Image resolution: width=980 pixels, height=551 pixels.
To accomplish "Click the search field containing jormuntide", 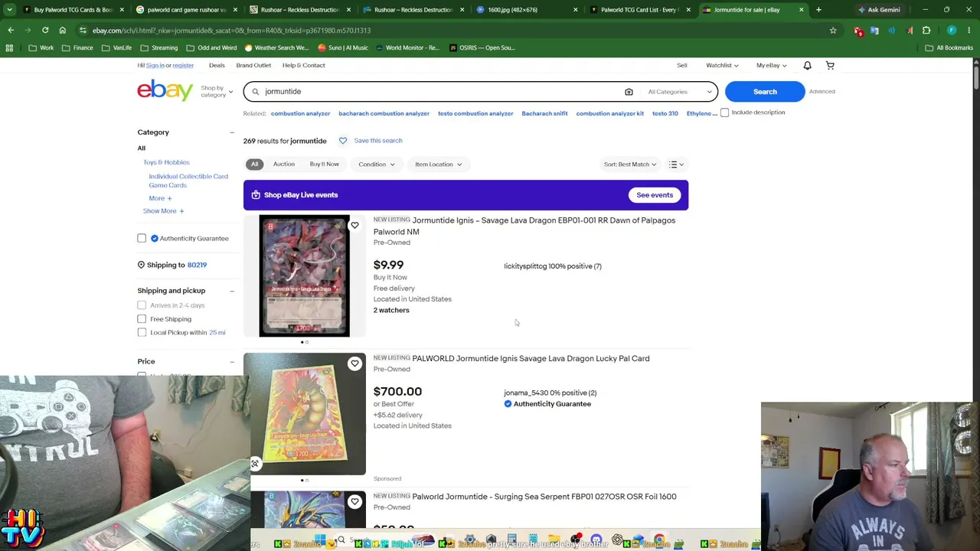I will point(440,92).
